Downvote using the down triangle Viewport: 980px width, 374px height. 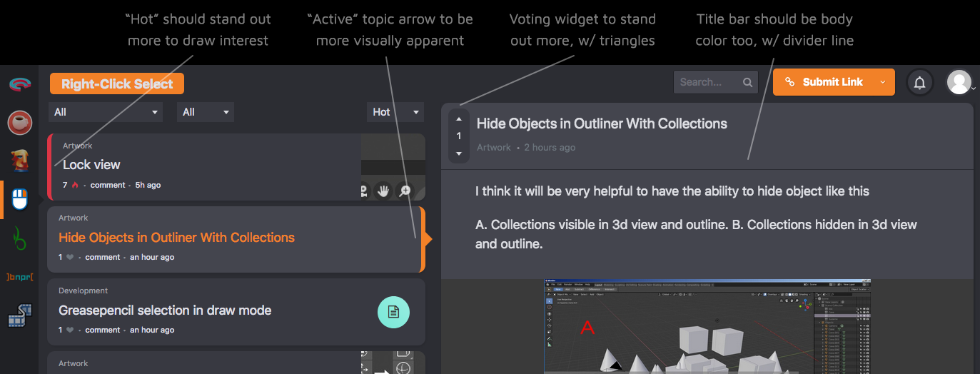coord(459,153)
